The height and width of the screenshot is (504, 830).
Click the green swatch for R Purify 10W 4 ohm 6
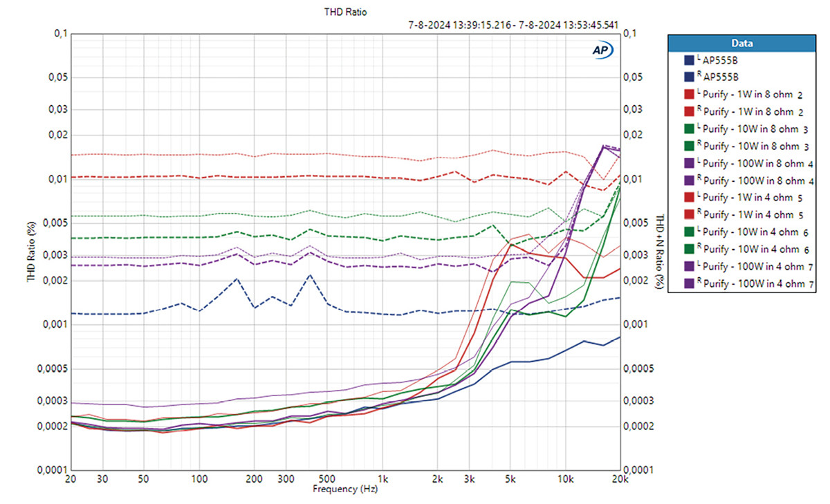coord(688,249)
